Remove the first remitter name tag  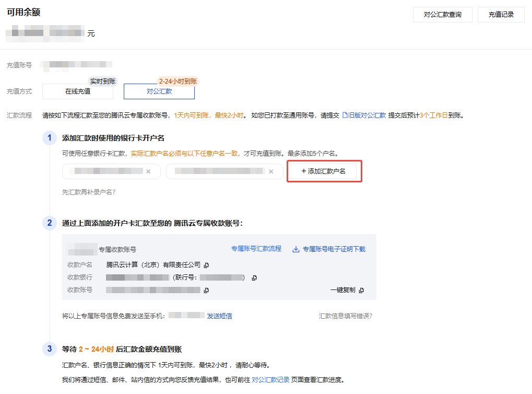(148, 171)
